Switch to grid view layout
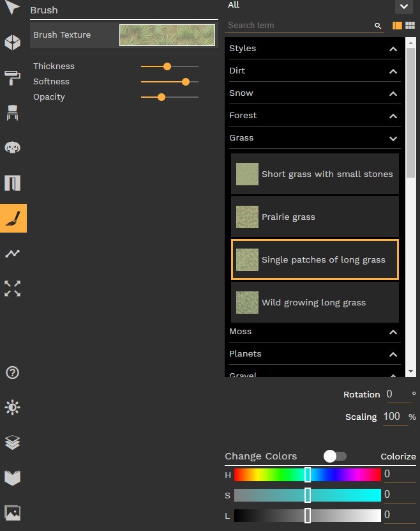This screenshot has width=420, height=531. point(410,26)
